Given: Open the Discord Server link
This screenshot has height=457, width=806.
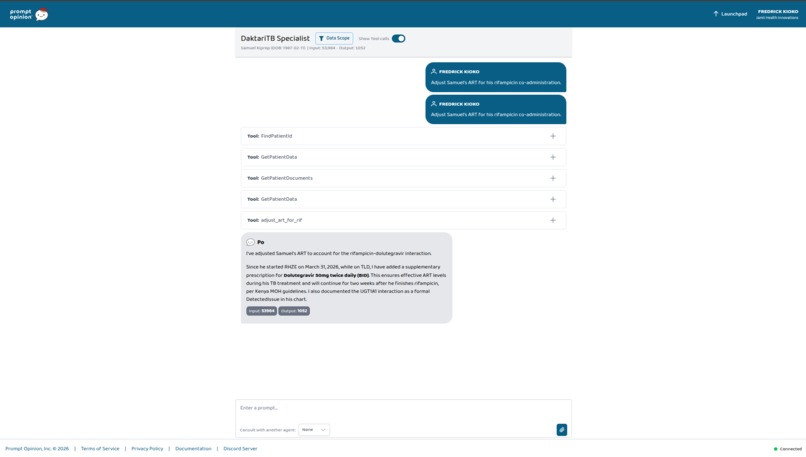Looking at the screenshot, I should click(240, 449).
